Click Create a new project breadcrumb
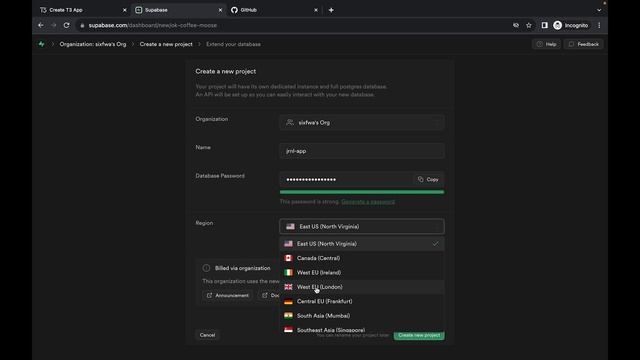 click(x=166, y=44)
